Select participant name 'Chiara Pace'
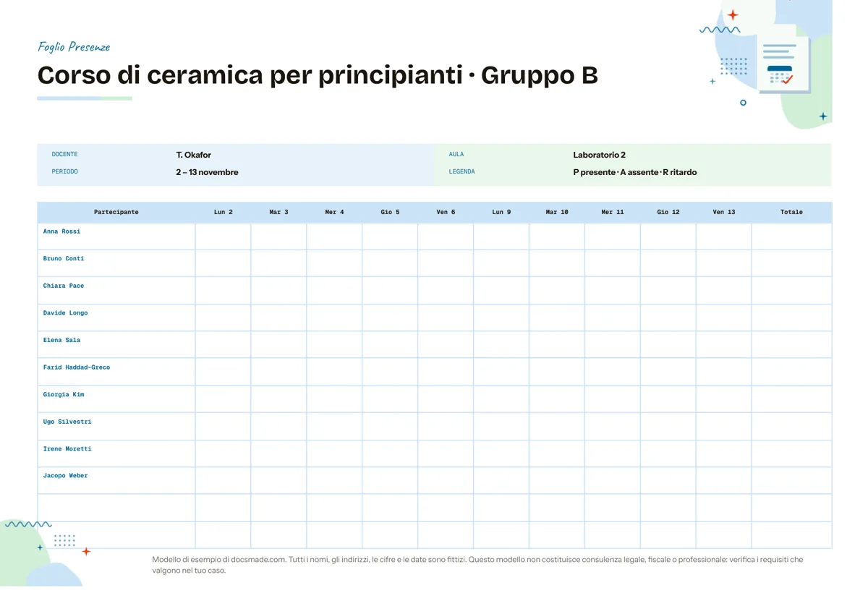 [64, 286]
